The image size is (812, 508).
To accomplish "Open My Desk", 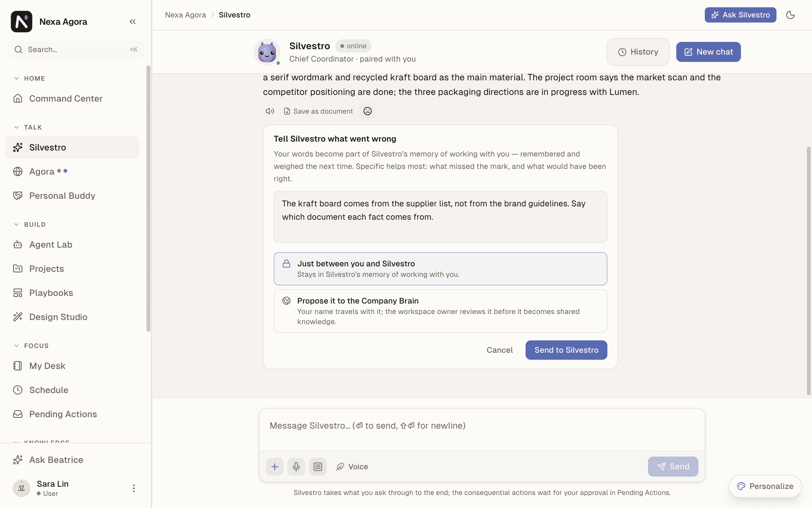I will 72,366.
